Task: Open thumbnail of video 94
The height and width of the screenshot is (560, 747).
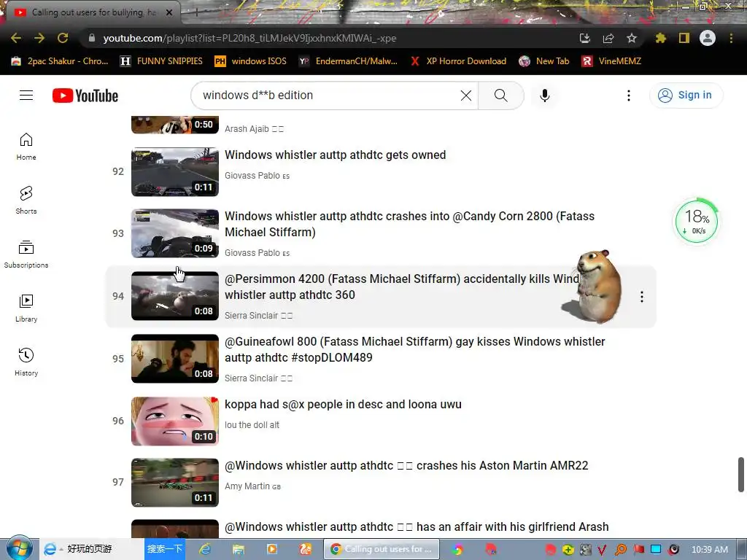Action: pyautogui.click(x=175, y=296)
